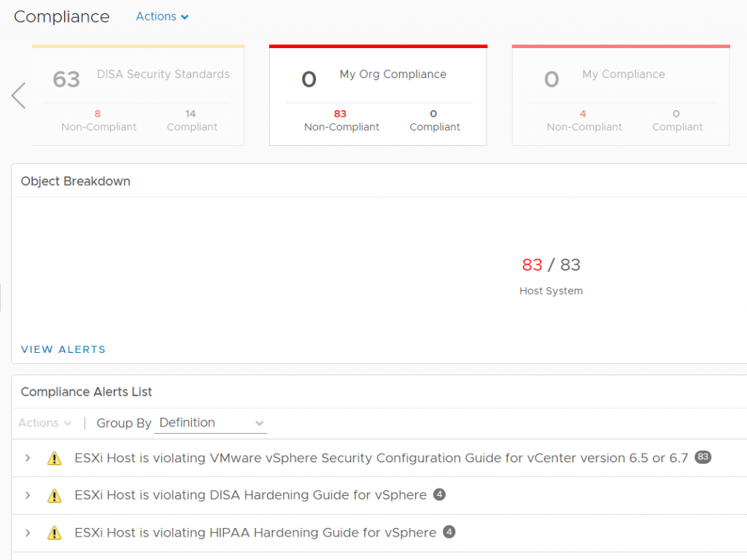Click '83 / 83' Host System count
747x560 pixels.
click(551, 265)
